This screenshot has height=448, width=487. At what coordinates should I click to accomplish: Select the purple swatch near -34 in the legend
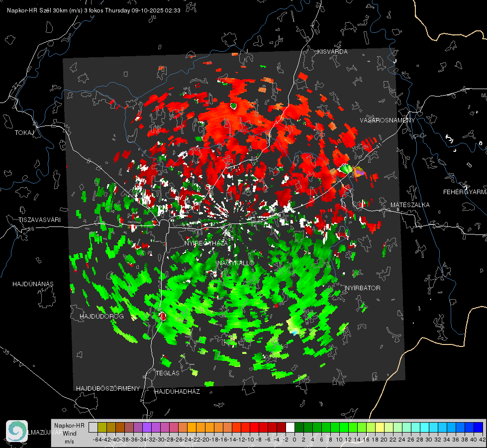tap(147, 428)
